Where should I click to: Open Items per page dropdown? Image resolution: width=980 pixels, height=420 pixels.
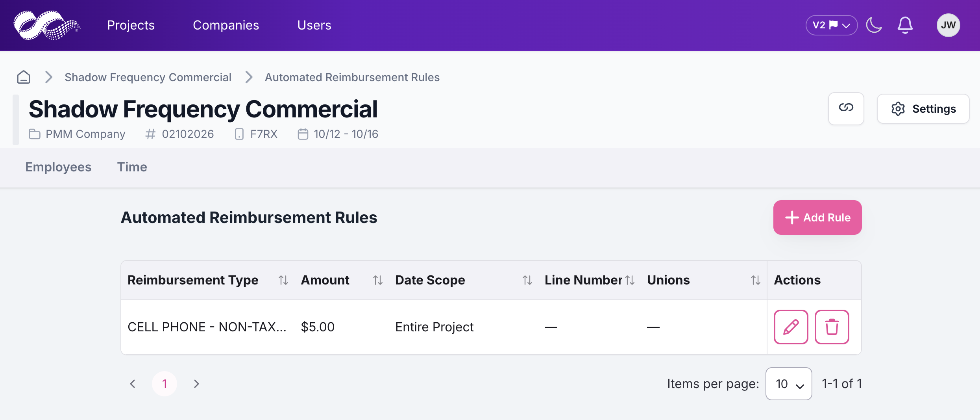pos(789,384)
